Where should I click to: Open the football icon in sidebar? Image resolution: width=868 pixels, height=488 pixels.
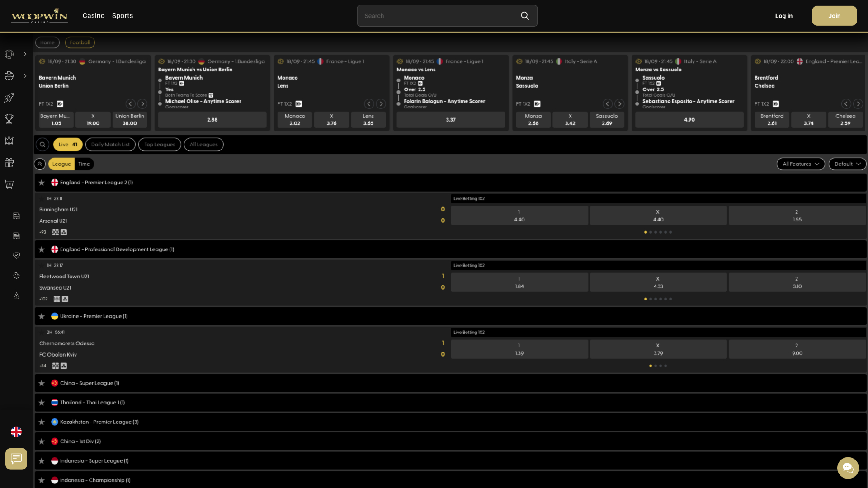(9, 76)
